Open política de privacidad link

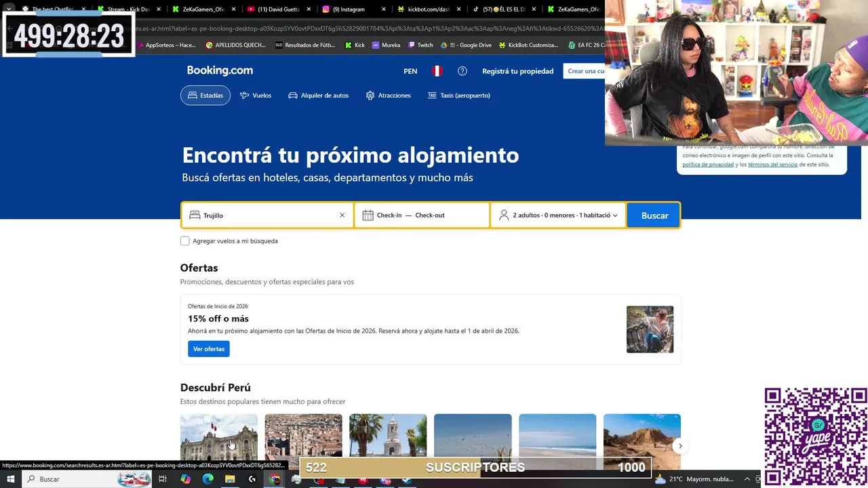pos(708,165)
